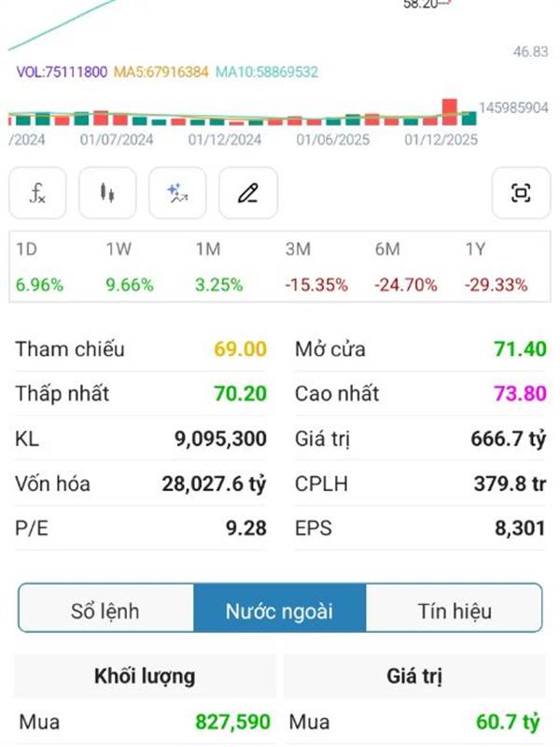Screen dimensions: 560x747
Task: Click the Giá trị column header
Action: tap(414, 676)
